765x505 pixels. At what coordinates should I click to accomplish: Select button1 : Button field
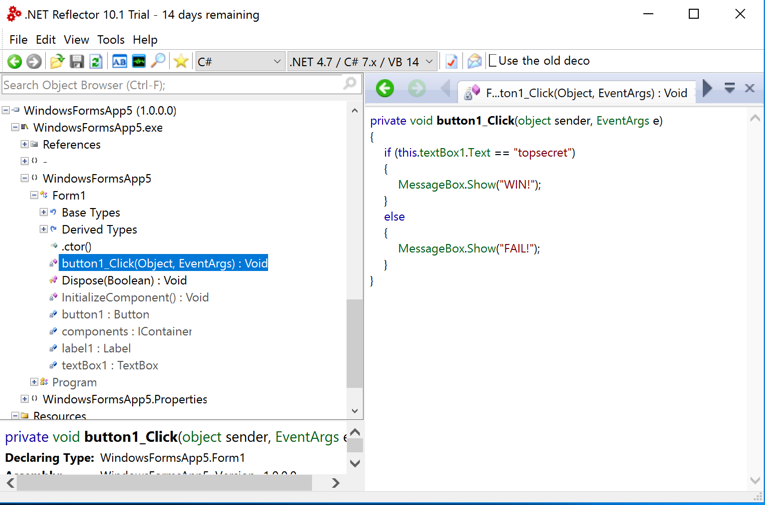(105, 315)
